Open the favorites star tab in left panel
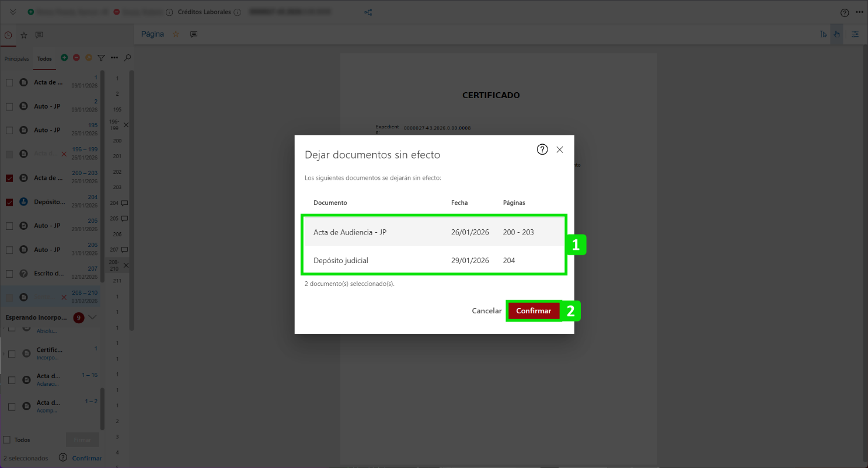The image size is (868, 468). (24, 35)
